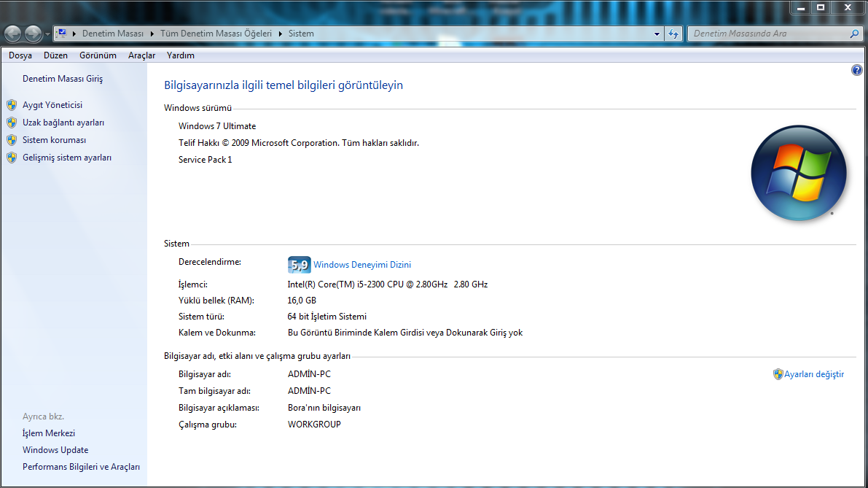Click Service Pack 1 text
This screenshot has width=868, height=488.
click(x=206, y=160)
